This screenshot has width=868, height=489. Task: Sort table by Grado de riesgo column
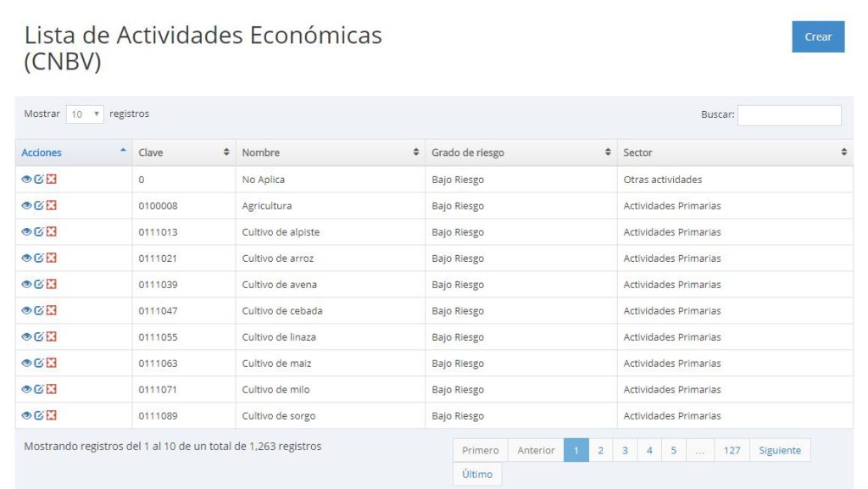521,152
